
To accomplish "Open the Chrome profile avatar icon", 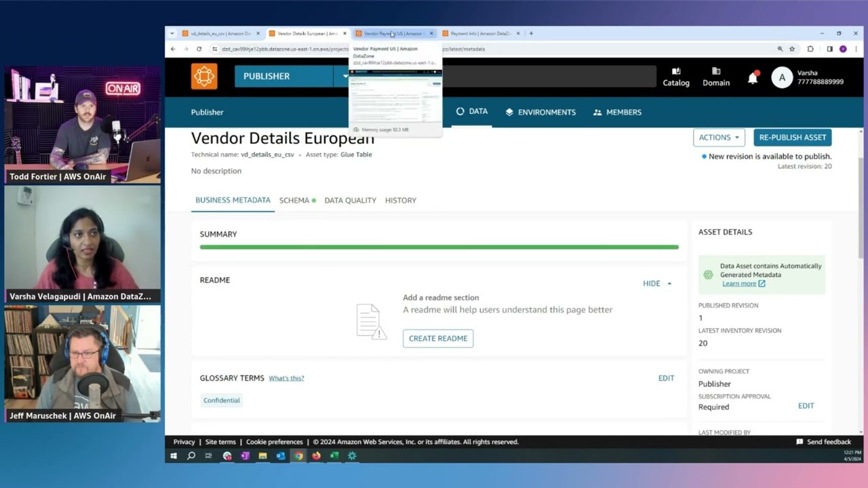I will click(843, 49).
